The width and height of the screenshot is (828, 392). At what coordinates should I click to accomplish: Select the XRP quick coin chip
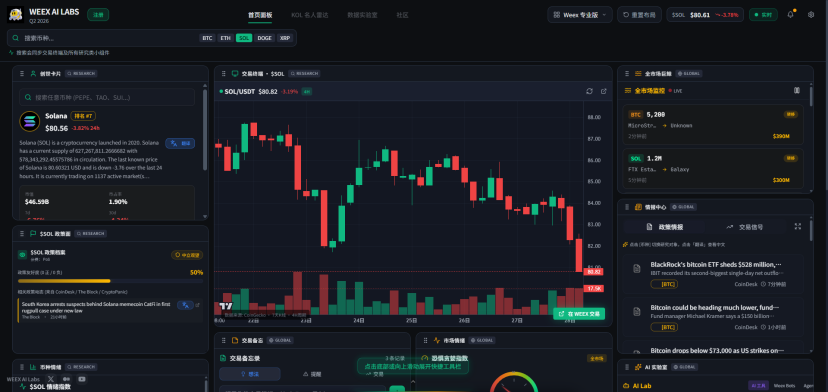285,38
